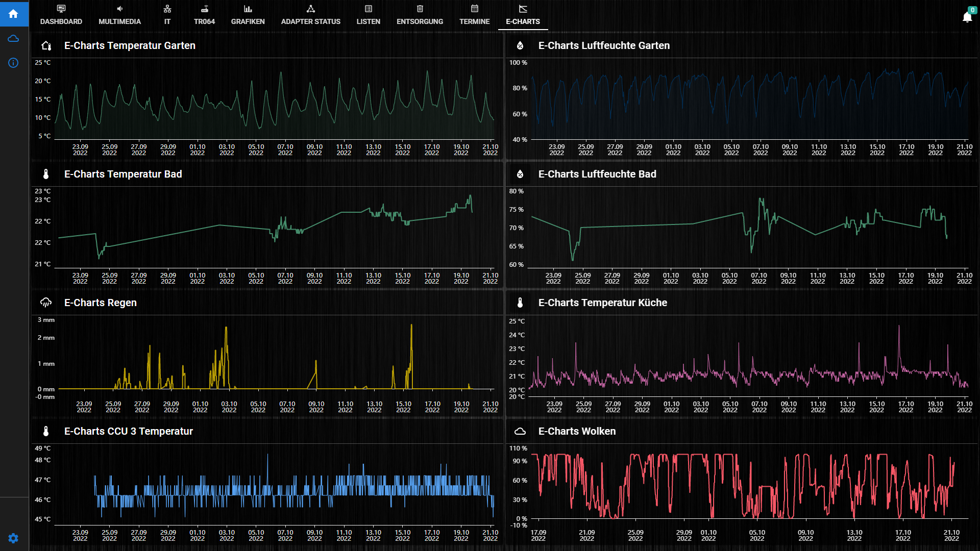Click the Termine calendar icon
980x551 pixels.
tap(475, 9)
